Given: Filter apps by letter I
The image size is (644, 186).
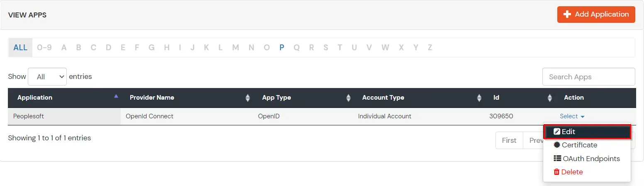Looking at the screenshot, I should coord(180,47).
